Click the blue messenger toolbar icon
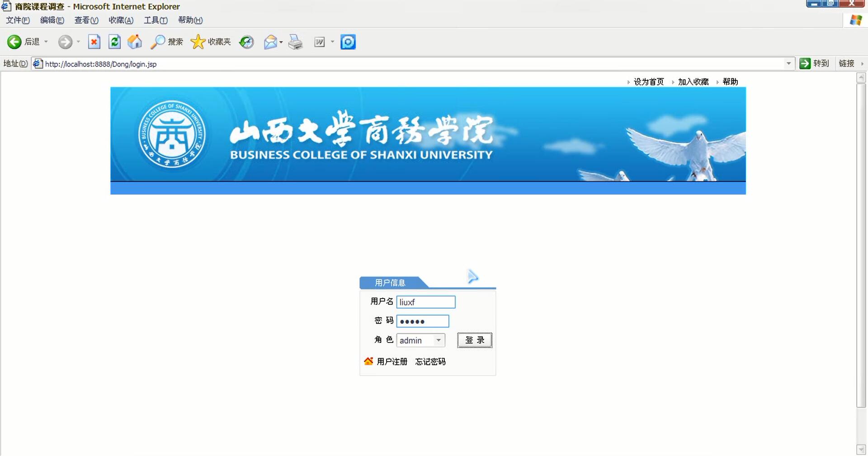The width and height of the screenshot is (868, 456). pos(348,42)
